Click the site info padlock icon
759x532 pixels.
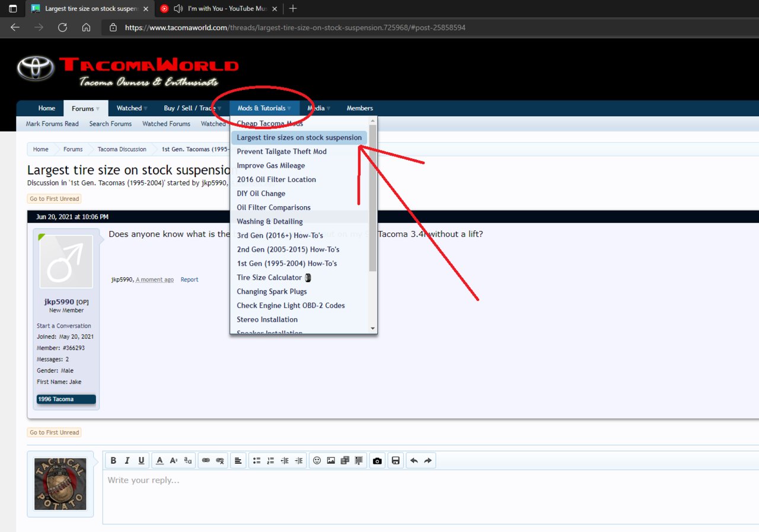tap(113, 27)
